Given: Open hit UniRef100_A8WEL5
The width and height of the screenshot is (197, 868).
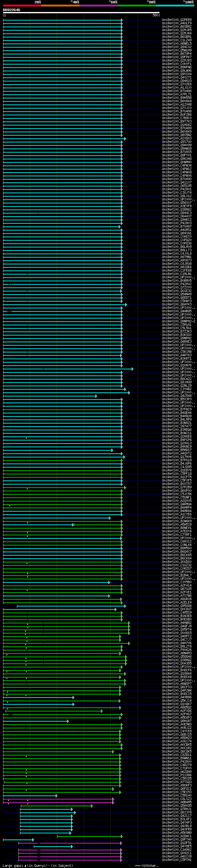Looking at the screenshot, I should point(177,43).
